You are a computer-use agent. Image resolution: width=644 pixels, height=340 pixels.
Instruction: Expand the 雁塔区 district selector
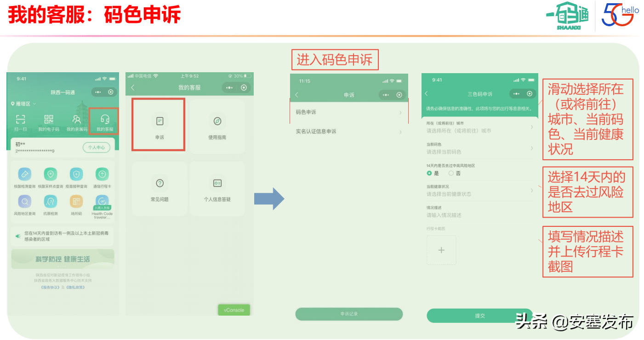23,104
